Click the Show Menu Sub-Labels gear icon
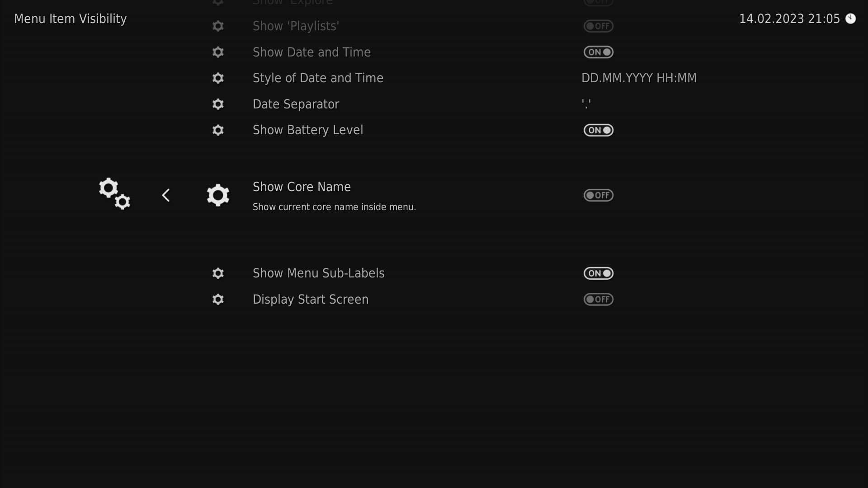 pyautogui.click(x=218, y=273)
